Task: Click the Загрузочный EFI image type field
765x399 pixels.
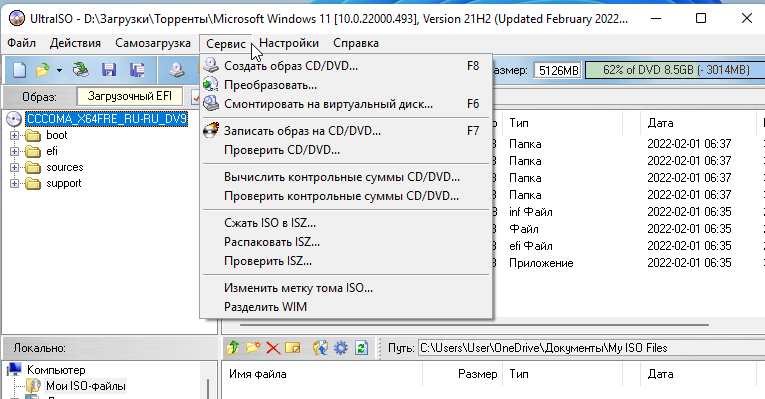Action: (x=129, y=96)
